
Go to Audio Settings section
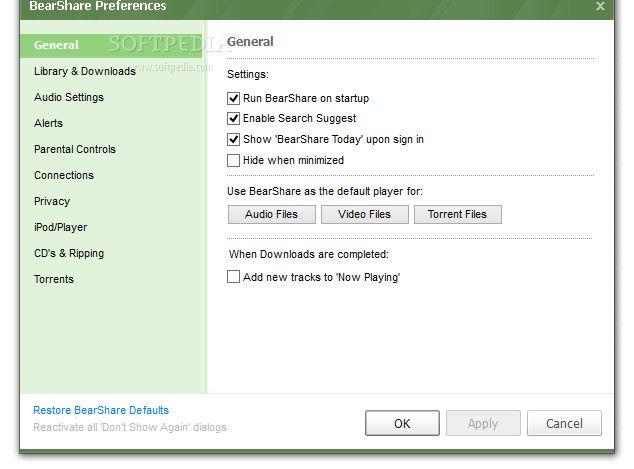click(x=69, y=97)
